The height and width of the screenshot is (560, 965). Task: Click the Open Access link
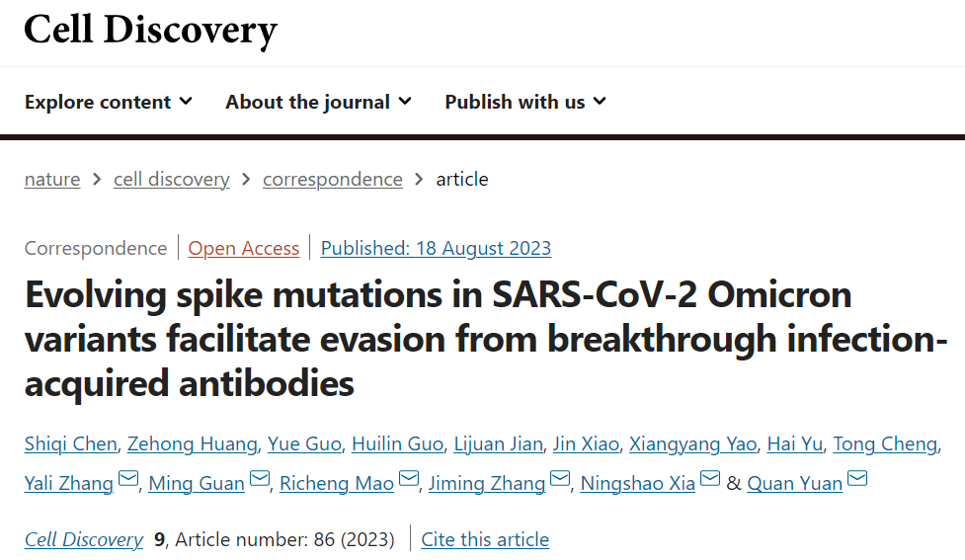(244, 248)
